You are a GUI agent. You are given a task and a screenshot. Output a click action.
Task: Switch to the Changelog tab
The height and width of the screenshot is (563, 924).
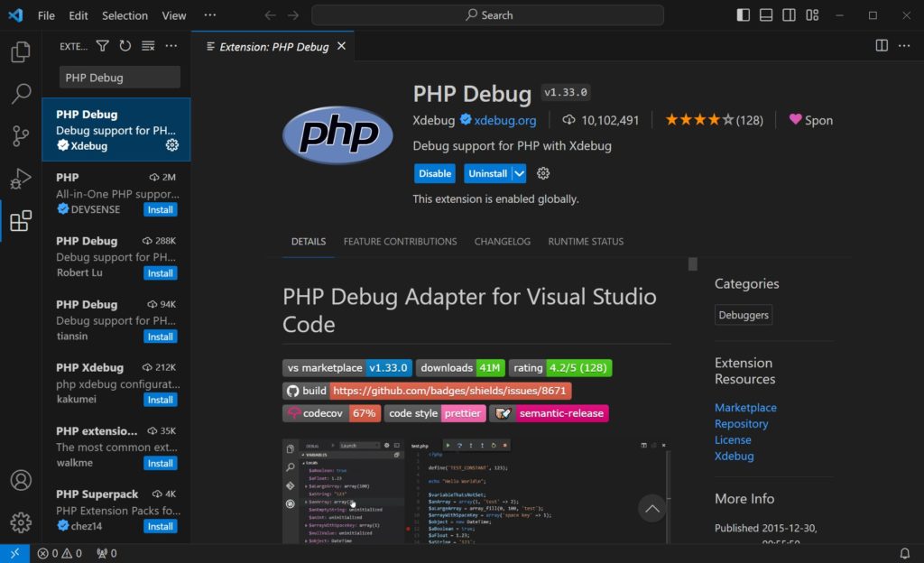(x=502, y=242)
